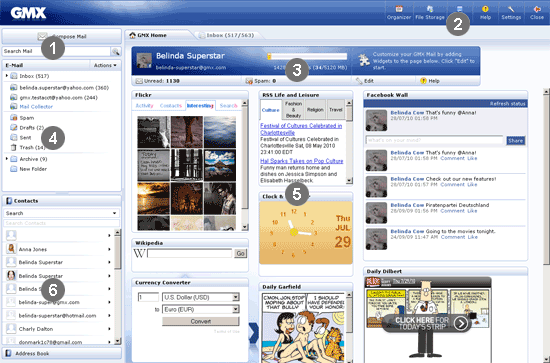
Task: Click the Search Contacts input field
Action: pyautogui.click(x=61, y=223)
